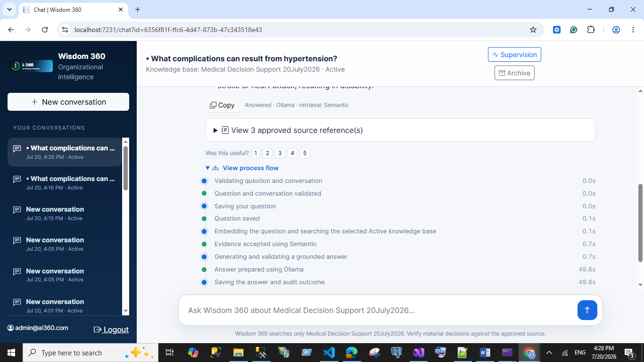Click the chat area vertical scrollbar thumb
Screen dimensions: 644x362
click(x=640, y=222)
